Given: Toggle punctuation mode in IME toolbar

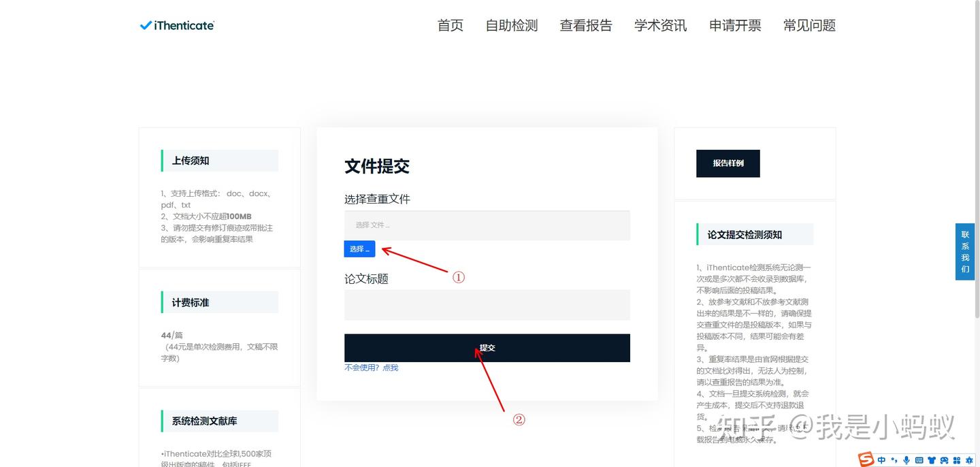Looking at the screenshot, I should point(894,460).
